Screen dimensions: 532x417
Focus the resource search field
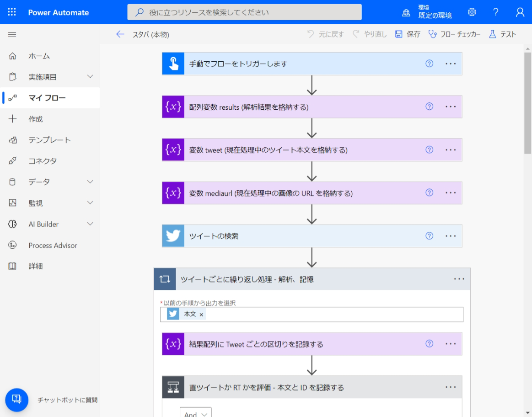[x=244, y=12]
